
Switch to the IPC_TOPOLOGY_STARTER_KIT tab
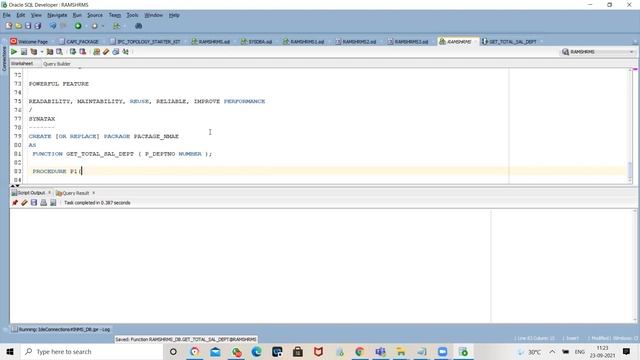pyautogui.click(x=146, y=42)
